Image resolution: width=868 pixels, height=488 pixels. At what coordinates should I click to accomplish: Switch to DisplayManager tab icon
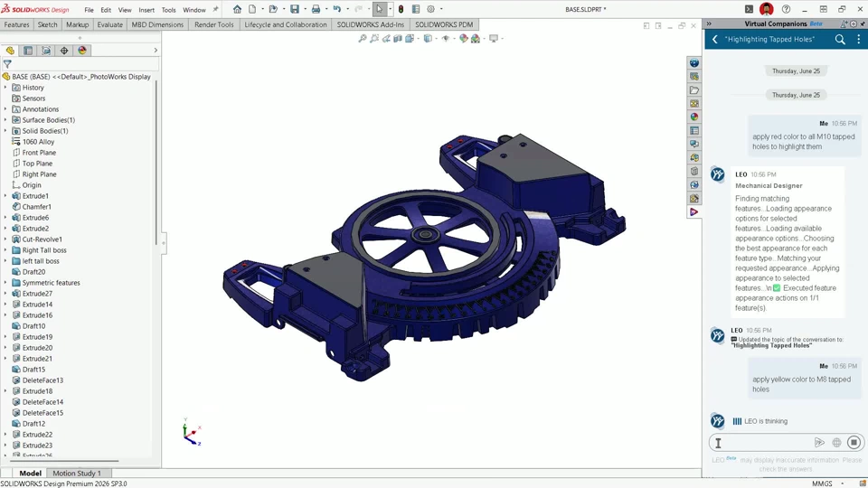(x=82, y=51)
